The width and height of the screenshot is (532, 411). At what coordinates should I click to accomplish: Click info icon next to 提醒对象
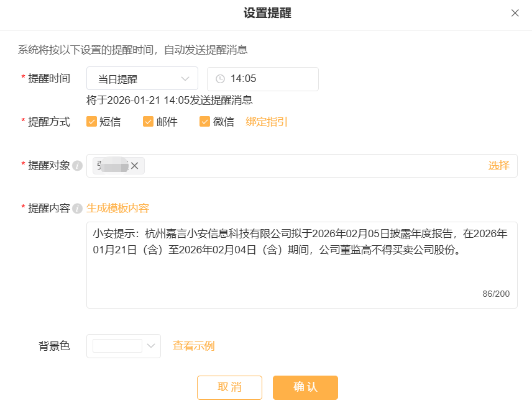pos(77,166)
